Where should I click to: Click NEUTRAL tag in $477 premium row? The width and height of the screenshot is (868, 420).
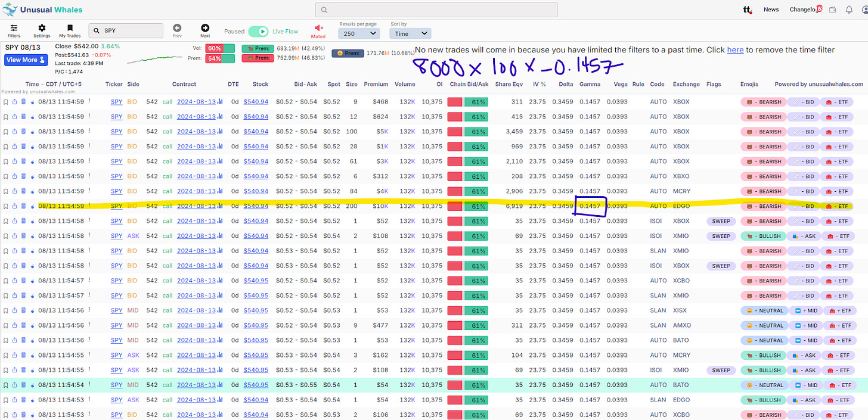(x=763, y=325)
